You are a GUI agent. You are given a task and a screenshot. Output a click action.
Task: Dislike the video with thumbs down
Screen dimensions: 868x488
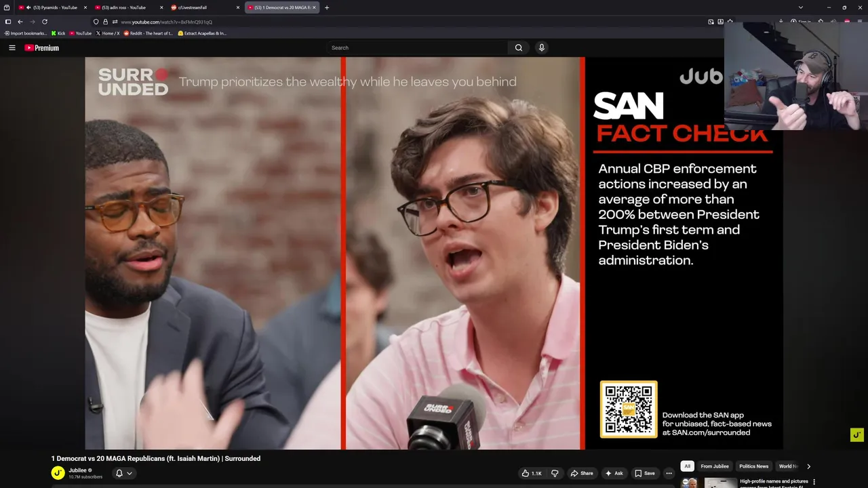point(555,473)
